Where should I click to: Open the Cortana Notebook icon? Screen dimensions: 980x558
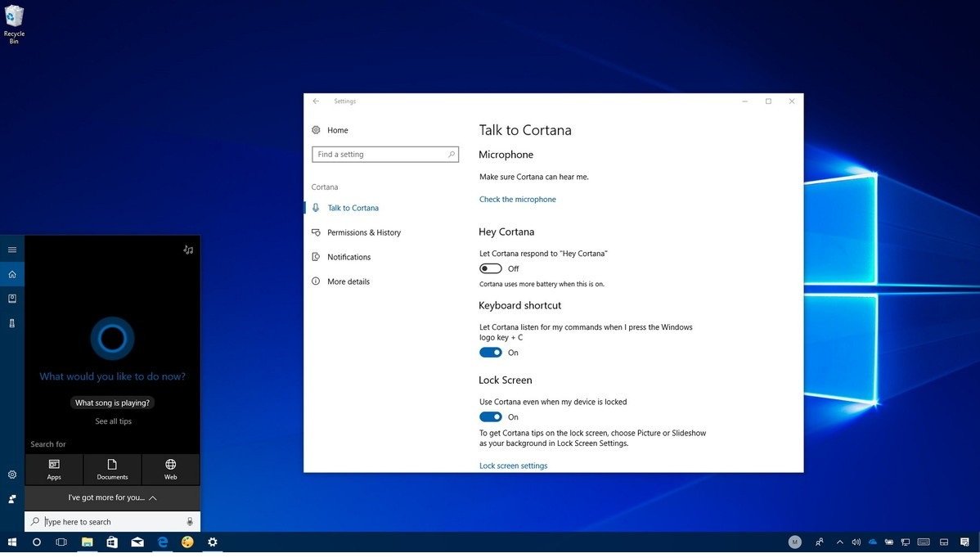[x=12, y=299]
